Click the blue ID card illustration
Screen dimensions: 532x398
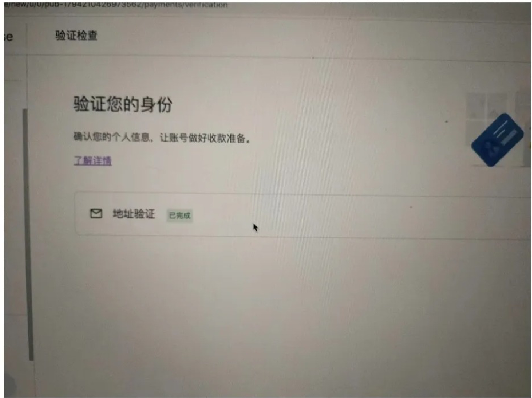click(497, 140)
